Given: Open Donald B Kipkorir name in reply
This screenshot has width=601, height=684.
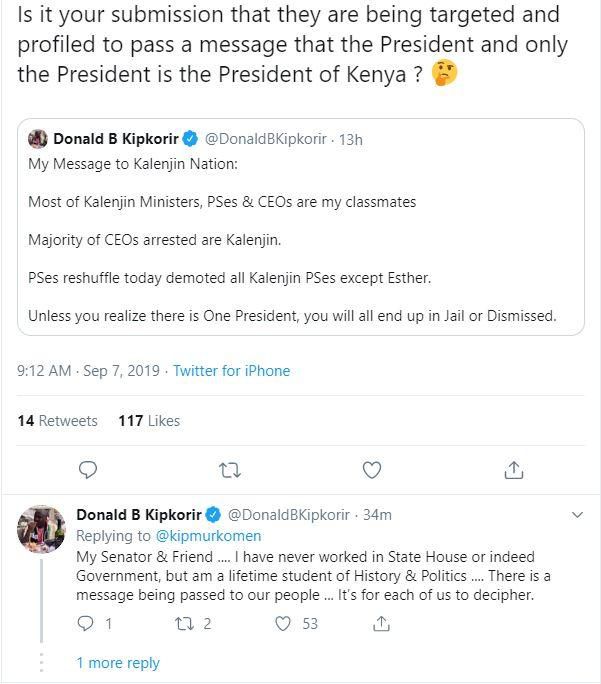Looking at the screenshot, I should [x=139, y=515].
